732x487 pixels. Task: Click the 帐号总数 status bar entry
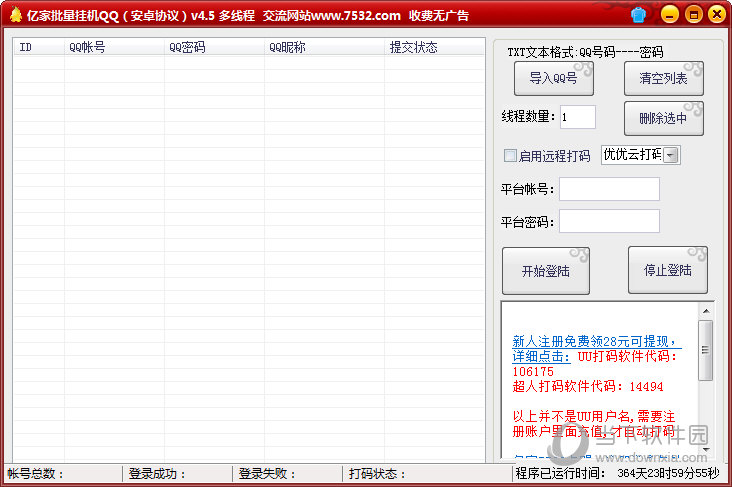point(35,474)
